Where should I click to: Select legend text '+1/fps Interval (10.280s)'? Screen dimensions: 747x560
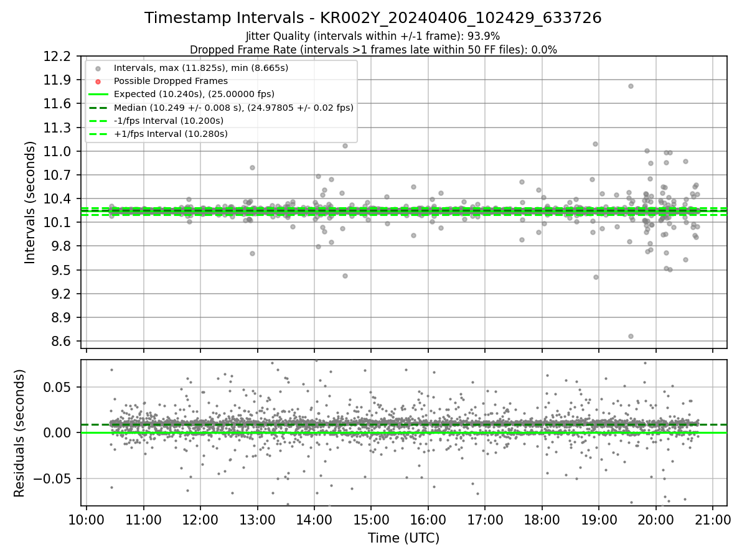tap(171, 134)
